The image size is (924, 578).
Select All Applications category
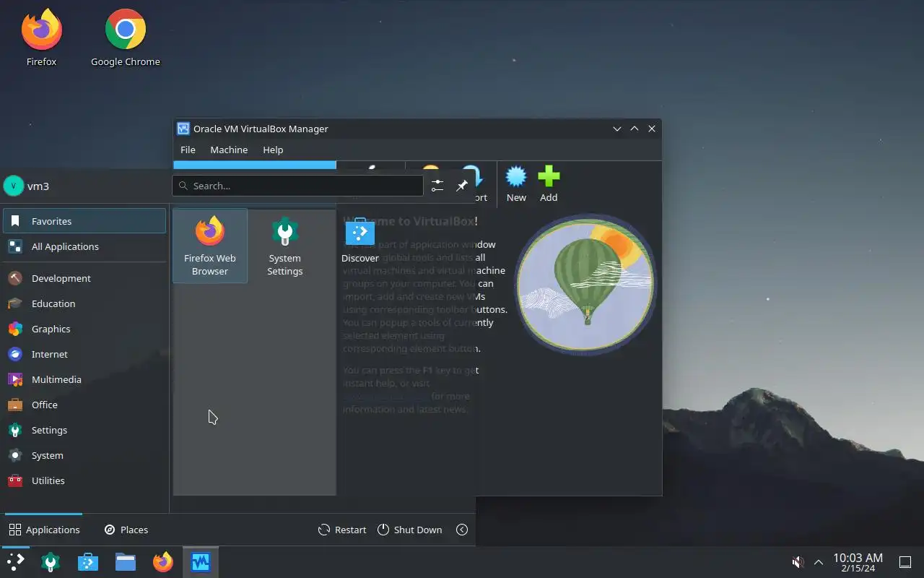(x=84, y=246)
